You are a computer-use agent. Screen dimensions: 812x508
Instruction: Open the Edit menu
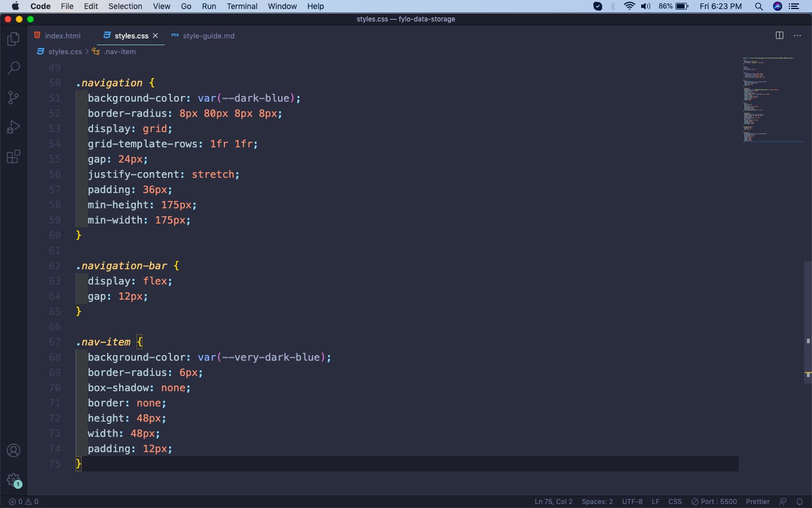point(91,6)
